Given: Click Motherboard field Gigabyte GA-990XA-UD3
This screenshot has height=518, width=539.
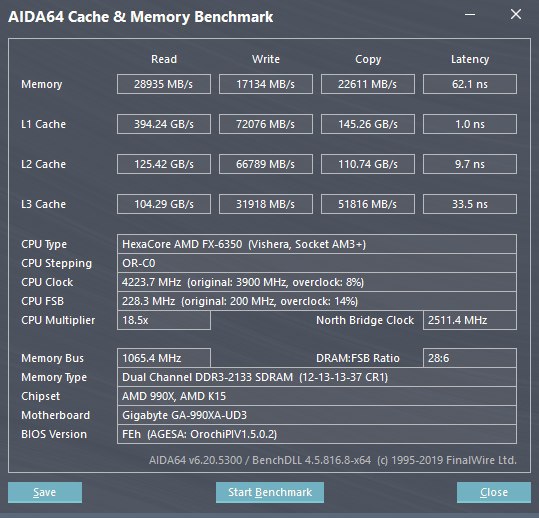Looking at the screenshot, I should [317, 415].
